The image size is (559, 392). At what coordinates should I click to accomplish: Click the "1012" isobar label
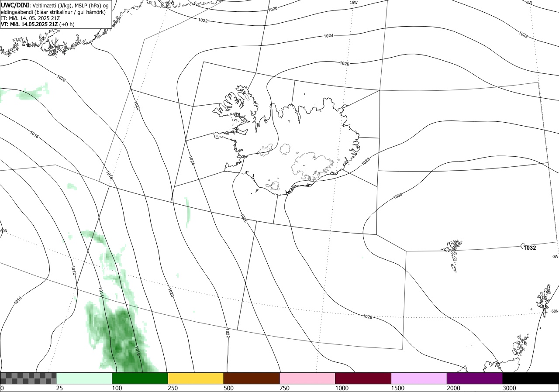tap(73, 271)
